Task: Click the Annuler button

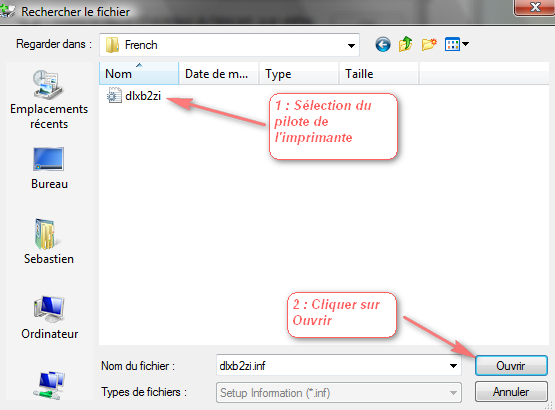Action: (x=511, y=392)
